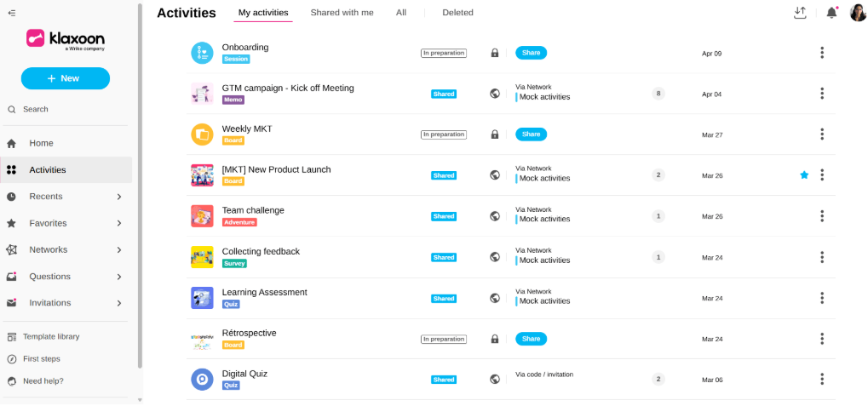Share the Rétrospective board
This screenshot has width=868, height=406.
[x=531, y=339]
